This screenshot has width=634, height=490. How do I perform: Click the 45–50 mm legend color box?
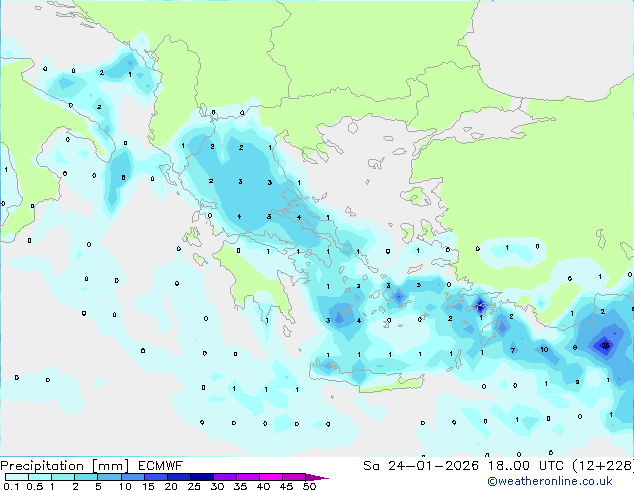tap(294, 477)
